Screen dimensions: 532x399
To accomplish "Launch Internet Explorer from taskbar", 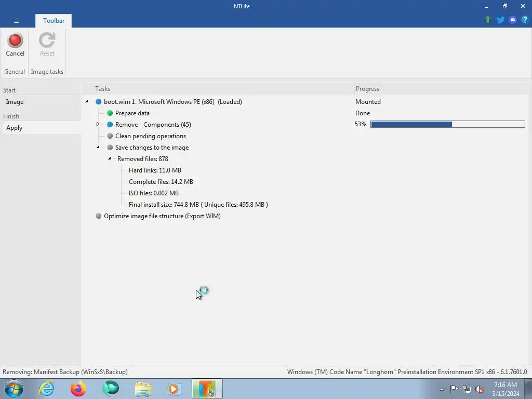I will tap(46, 389).
